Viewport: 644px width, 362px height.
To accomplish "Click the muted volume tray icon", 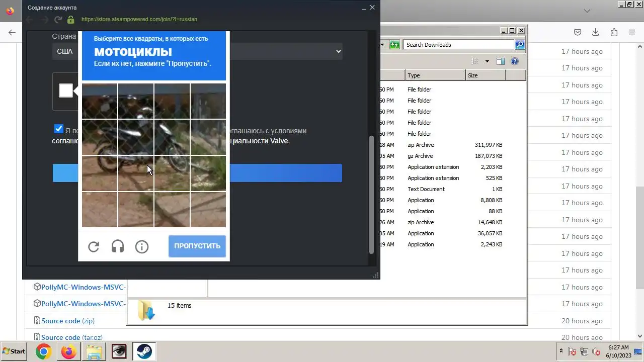I will (x=596, y=351).
